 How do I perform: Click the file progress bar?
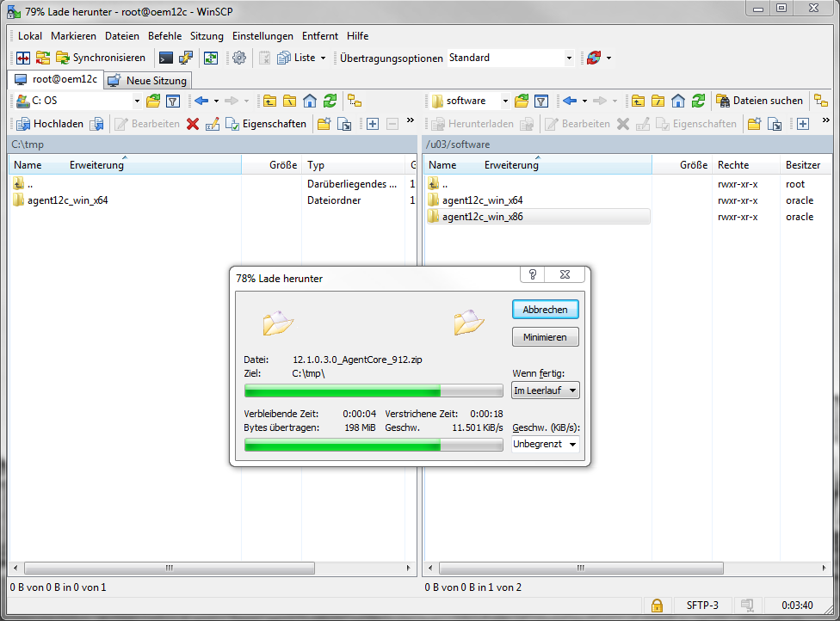[374, 390]
